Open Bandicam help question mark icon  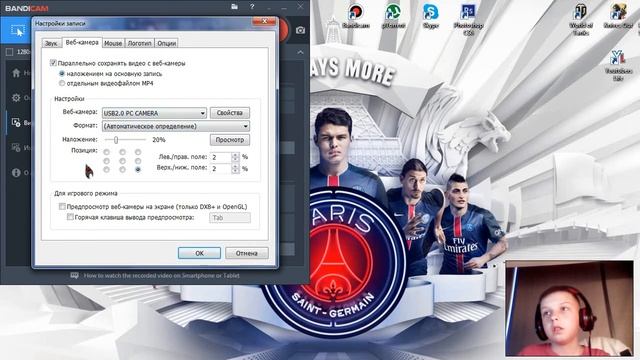tap(252, 7)
